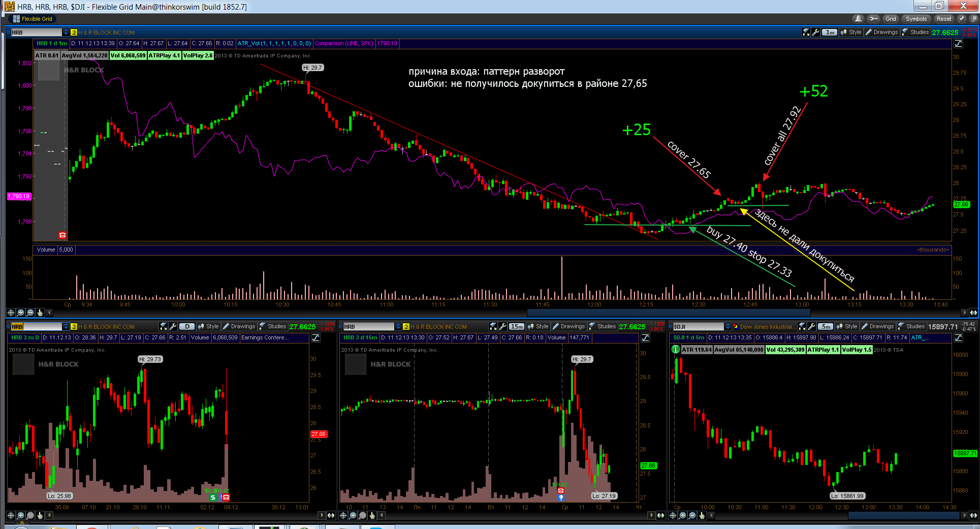Click the Reset button
Screen dimensions: 980x529
(944, 19)
